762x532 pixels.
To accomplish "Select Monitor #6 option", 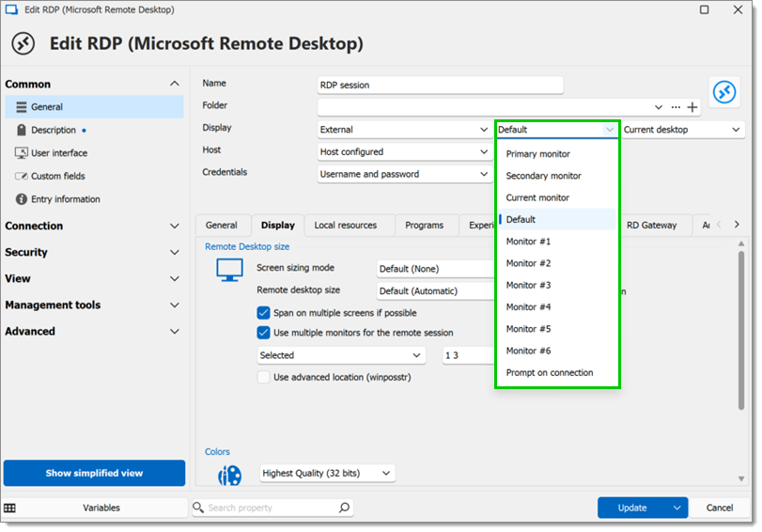I will coord(557,351).
